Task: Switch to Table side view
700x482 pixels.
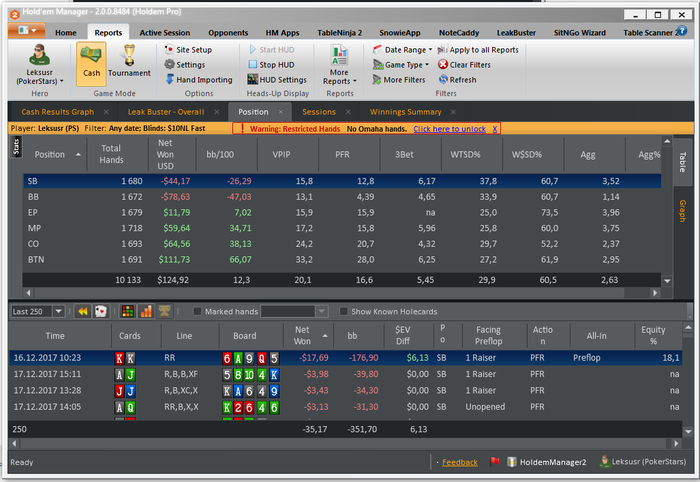Action: [x=683, y=162]
